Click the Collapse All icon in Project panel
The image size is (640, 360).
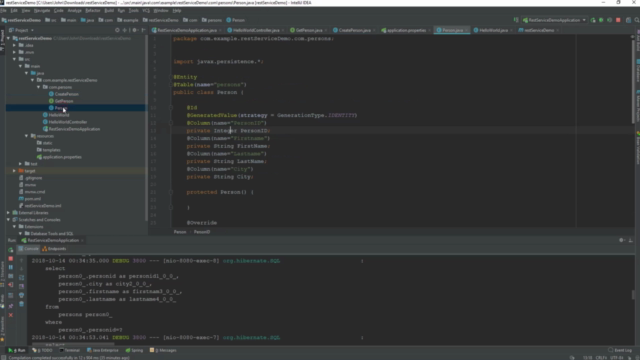coord(125,30)
